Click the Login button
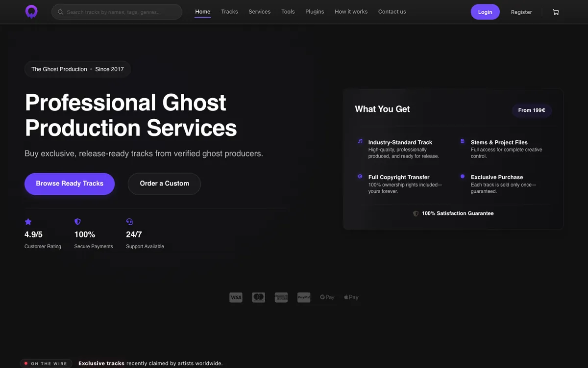 [x=485, y=12]
